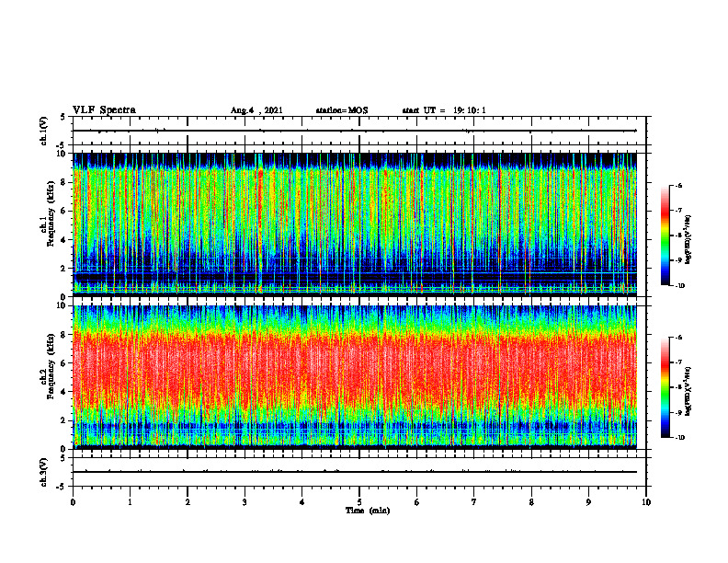
Task: Click time-axis tick label "8"
Action: 531,502
